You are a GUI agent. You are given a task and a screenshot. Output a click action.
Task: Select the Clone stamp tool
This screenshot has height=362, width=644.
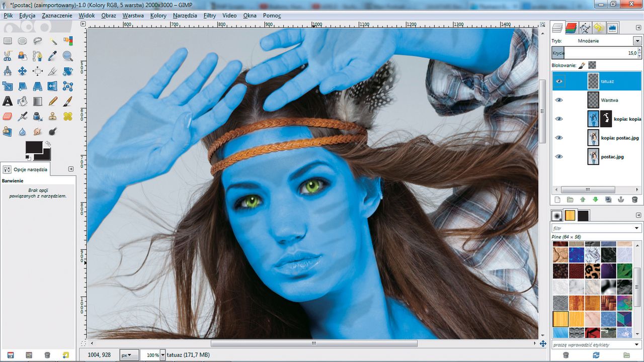click(x=53, y=116)
